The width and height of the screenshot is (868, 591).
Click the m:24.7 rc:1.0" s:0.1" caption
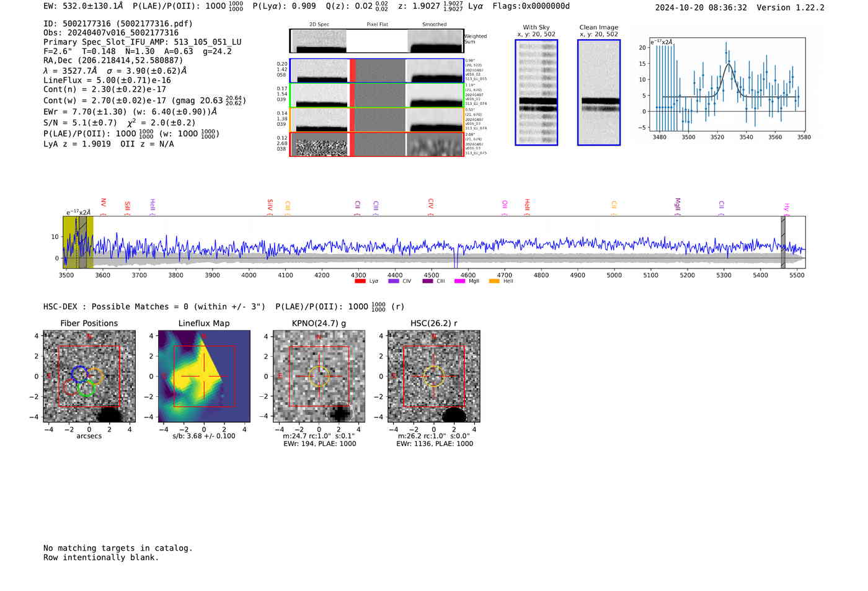coord(319,437)
